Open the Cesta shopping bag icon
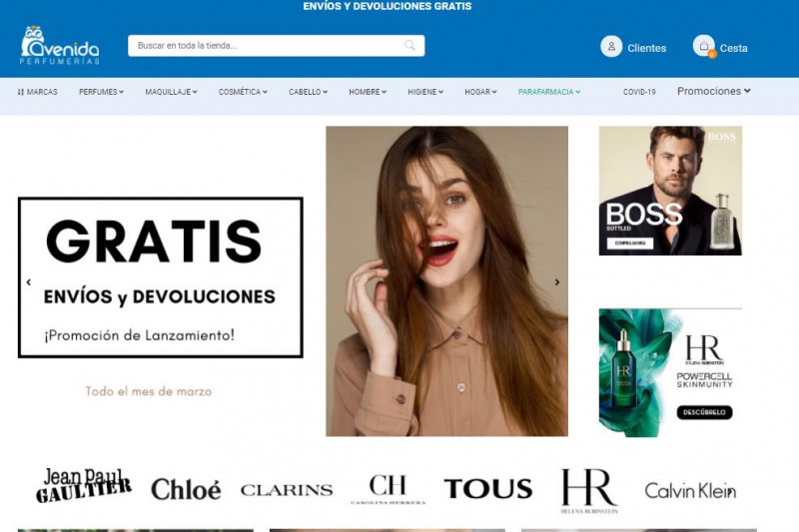Image resolution: width=799 pixels, height=532 pixels. point(704,46)
